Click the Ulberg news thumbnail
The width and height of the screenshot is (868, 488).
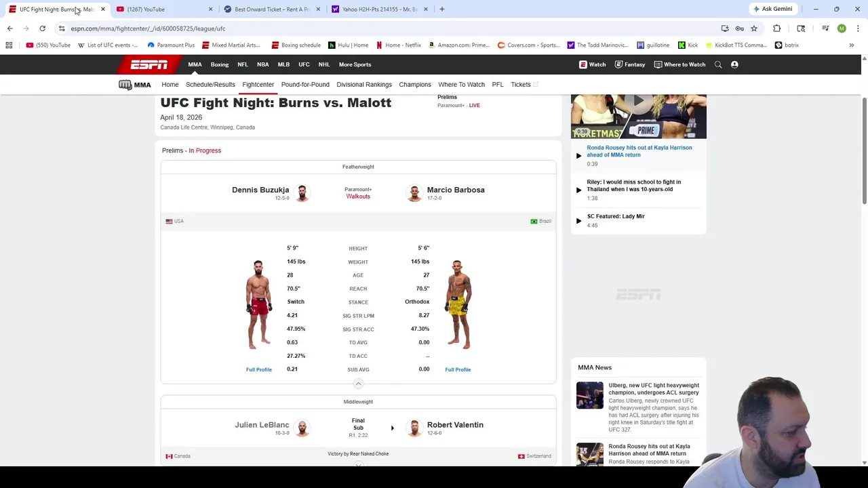[589, 396]
